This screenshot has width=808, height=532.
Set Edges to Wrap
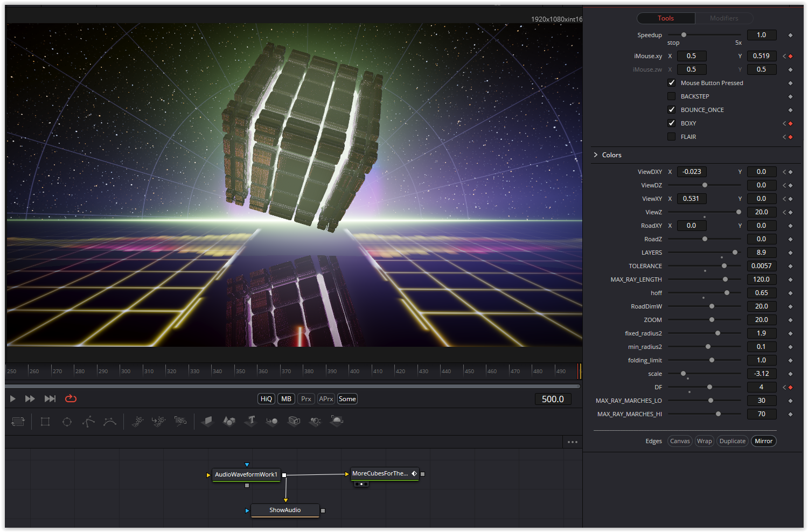tap(704, 441)
